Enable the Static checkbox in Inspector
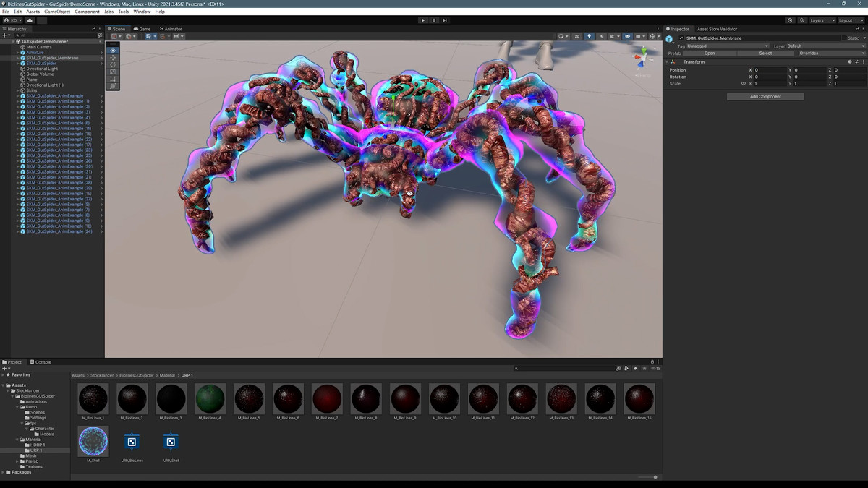The width and height of the screenshot is (868, 488). pyautogui.click(x=843, y=38)
